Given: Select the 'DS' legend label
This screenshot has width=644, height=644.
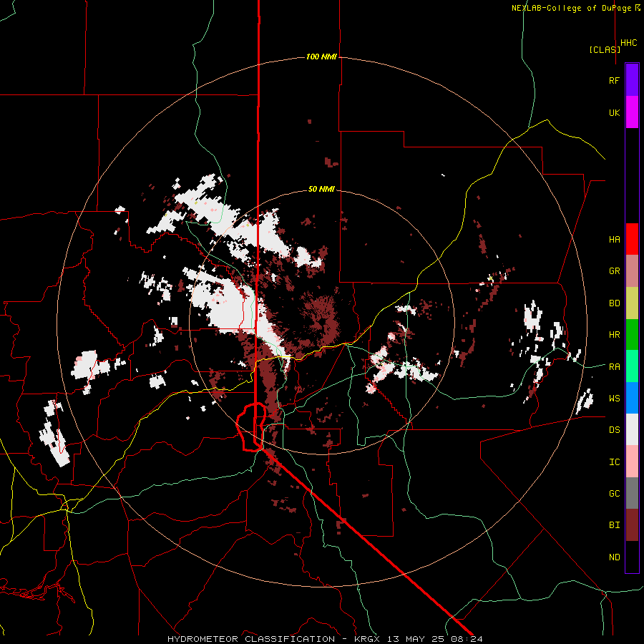Looking at the screenshot, I should pyautogui.click(x=614, y=430).
